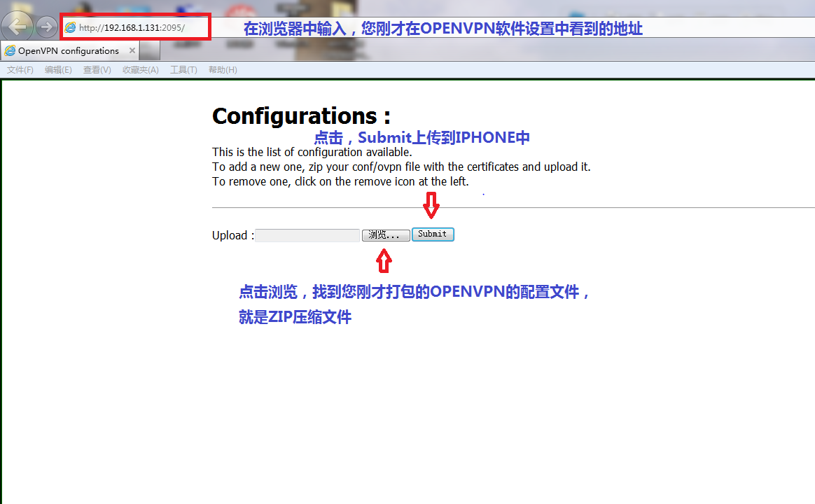Click the browser Forward arrow button

click(46, 27)
